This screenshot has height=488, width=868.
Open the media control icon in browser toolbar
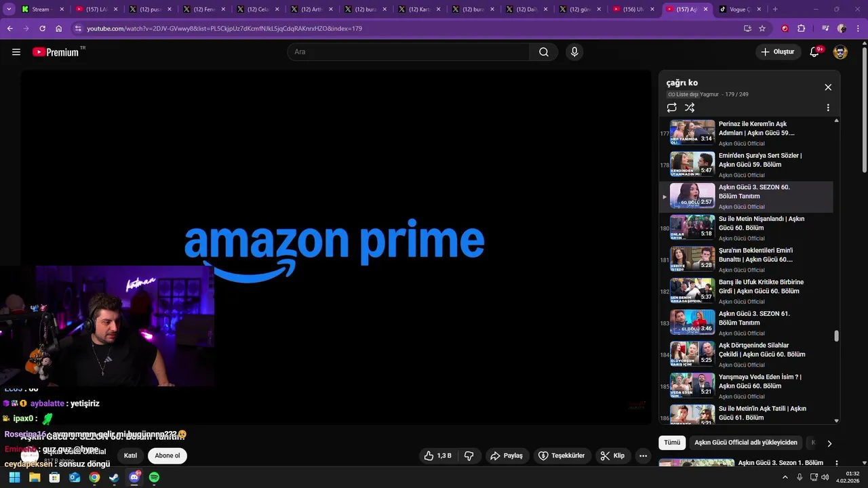[x=825, y=28]
